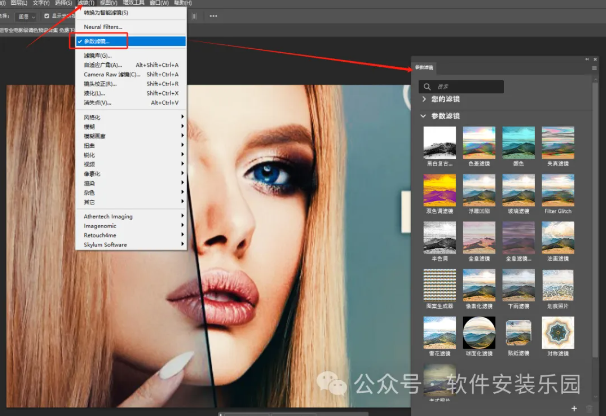Open Neural Filters from the Filter menu
Screen dimensions: 606x416
coord(105,28)
